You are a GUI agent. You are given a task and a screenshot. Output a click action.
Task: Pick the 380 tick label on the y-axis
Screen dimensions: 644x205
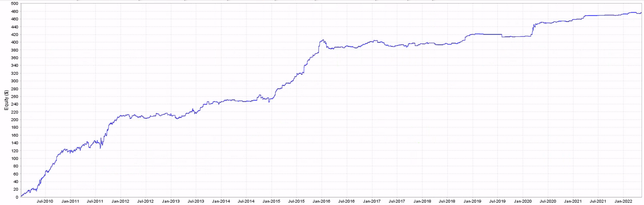pos(14,50)
